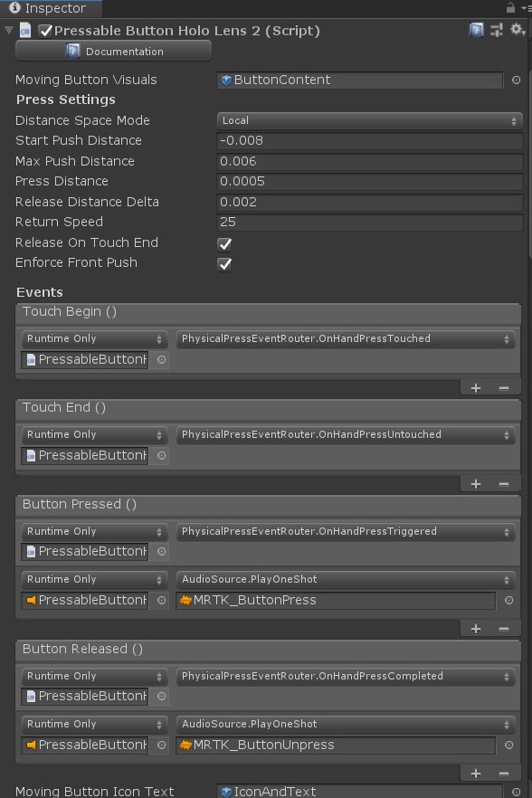Add a listener to Touch End event
Image resolution: width=532 pixels, height=798 pixels.
coord(476,484)
